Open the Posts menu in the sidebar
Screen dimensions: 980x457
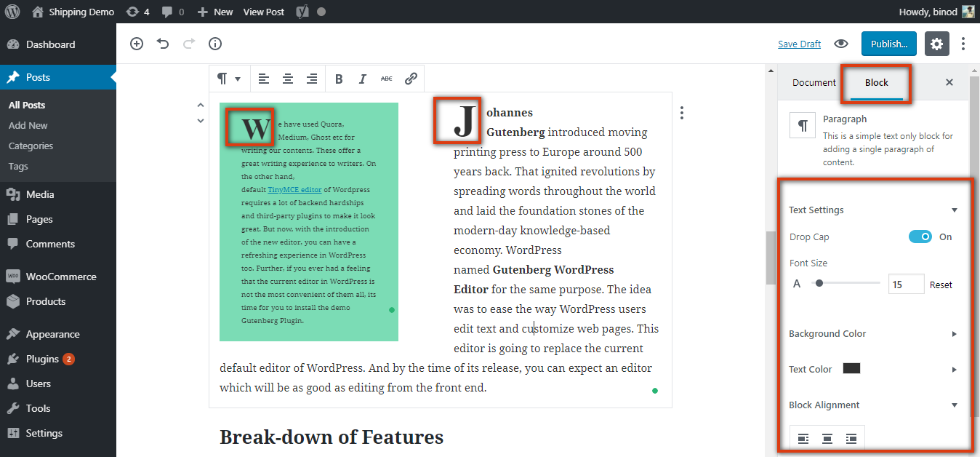(58, 77)
